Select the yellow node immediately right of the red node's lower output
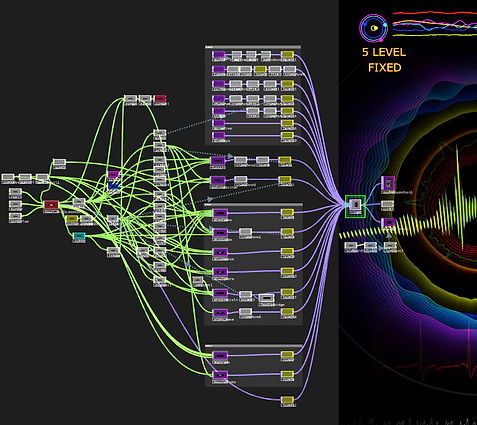Viewport: 477px width, 425px height. pyautogui.click(x=72, y=219)
